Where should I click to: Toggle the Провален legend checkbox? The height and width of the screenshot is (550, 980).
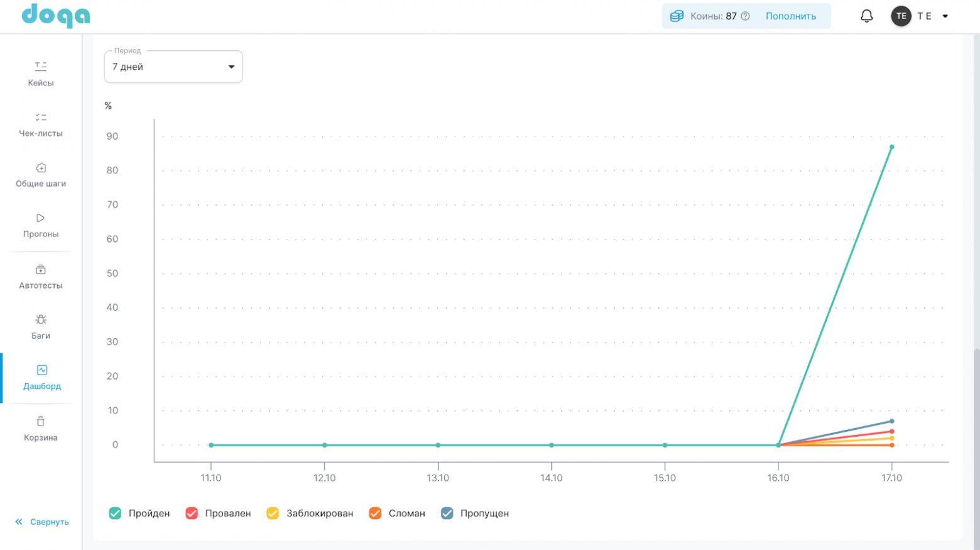192,514
